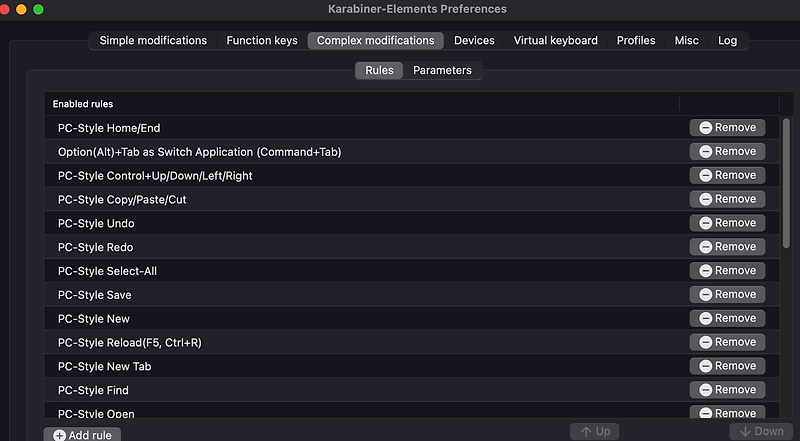The height and width of the screenshot is (441, 800).
Task: Remove the PC-Style Redo rule
Action: pos(727,247)
